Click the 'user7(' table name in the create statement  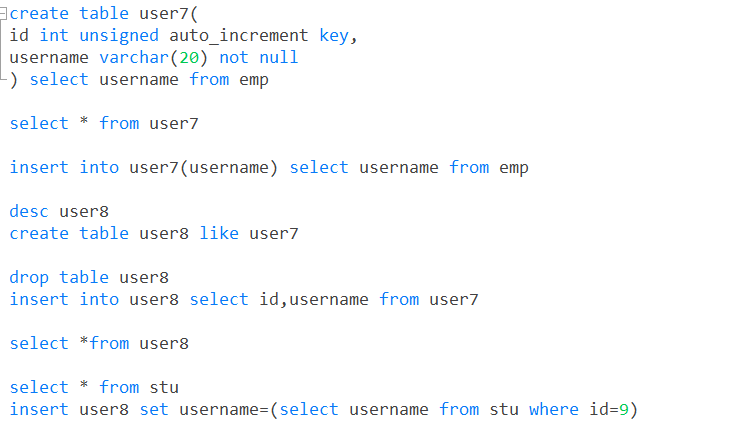pos(169,14)
